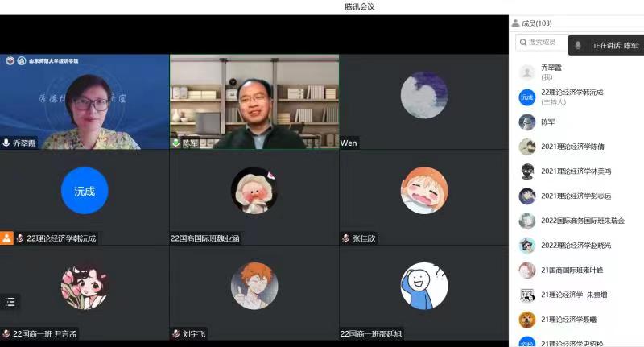Click the muted mic icon on 刘宇飞's tile

coord(176,333)
